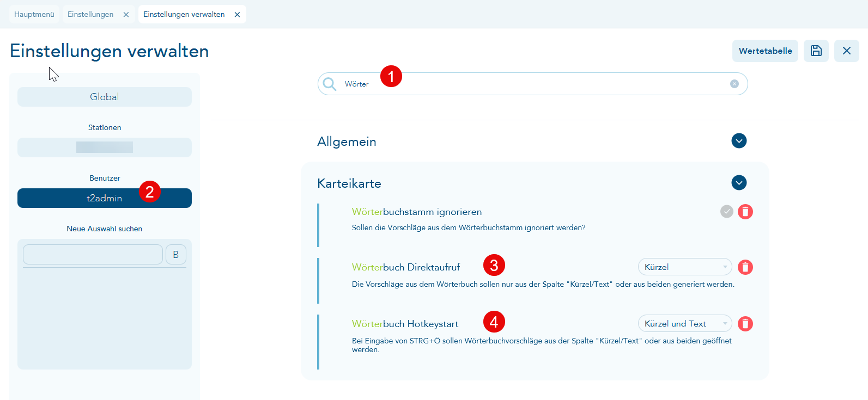Focus the Neue Auswahl suchen input field
Viewport: 868px width, 400px height.
pyautogui.click(x=93, y=255)
